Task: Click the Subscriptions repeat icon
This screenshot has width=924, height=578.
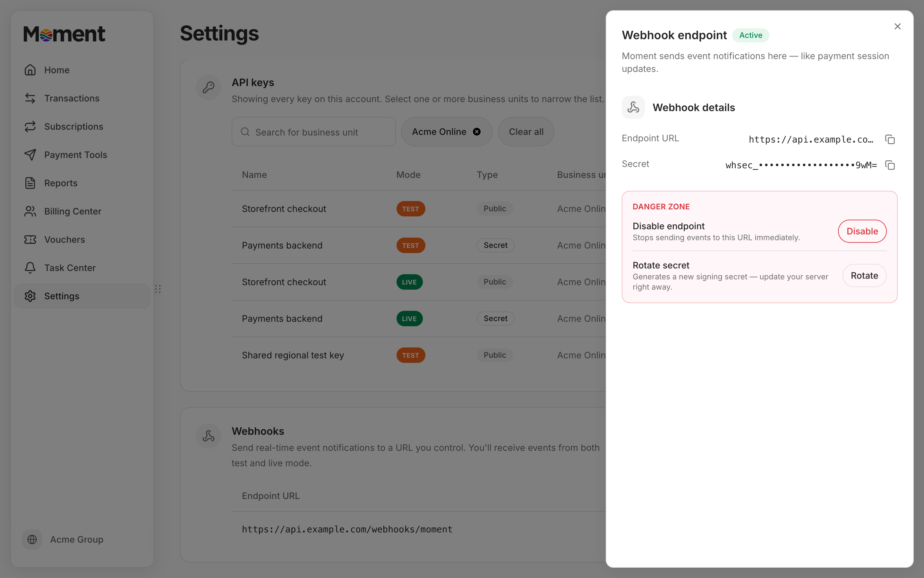Action: click(30, 127)
